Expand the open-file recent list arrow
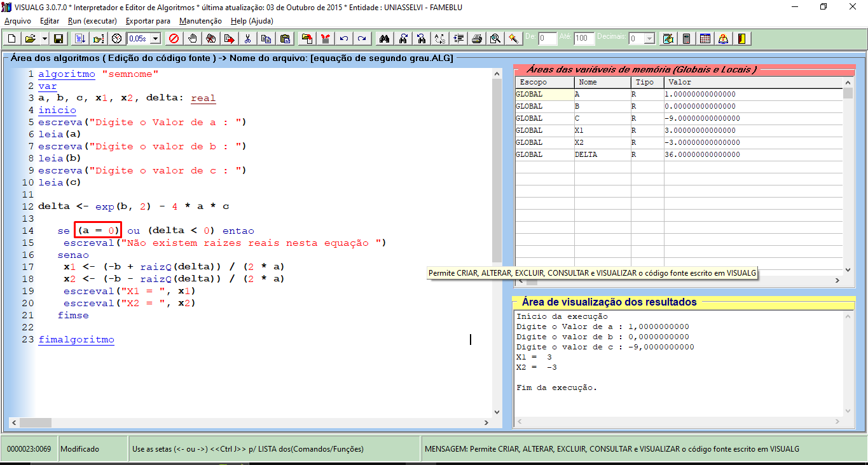The image size is (868, 465). click(45, 39)
